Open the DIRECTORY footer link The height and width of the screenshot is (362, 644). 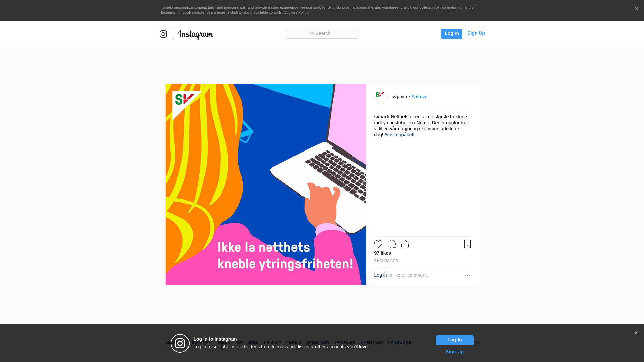click(318, 343)
